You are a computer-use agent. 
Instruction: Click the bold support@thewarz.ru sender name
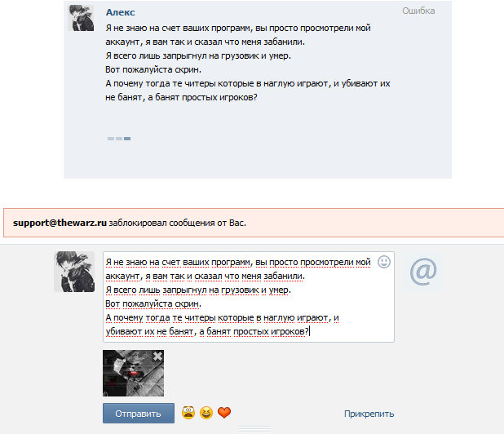(60, 223)
